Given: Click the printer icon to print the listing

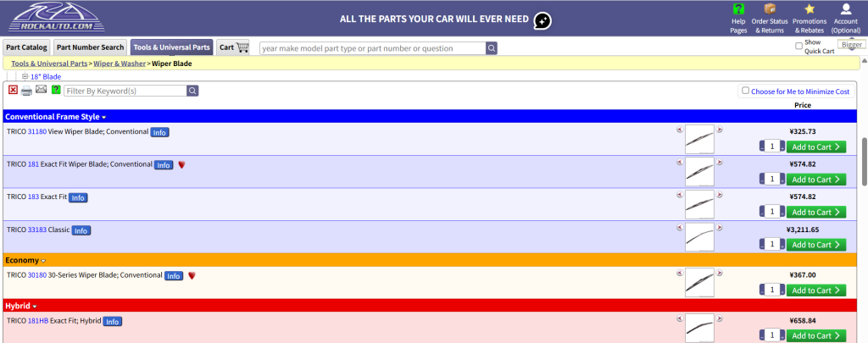Looking at the screenshot, I should tap(26, 91).
